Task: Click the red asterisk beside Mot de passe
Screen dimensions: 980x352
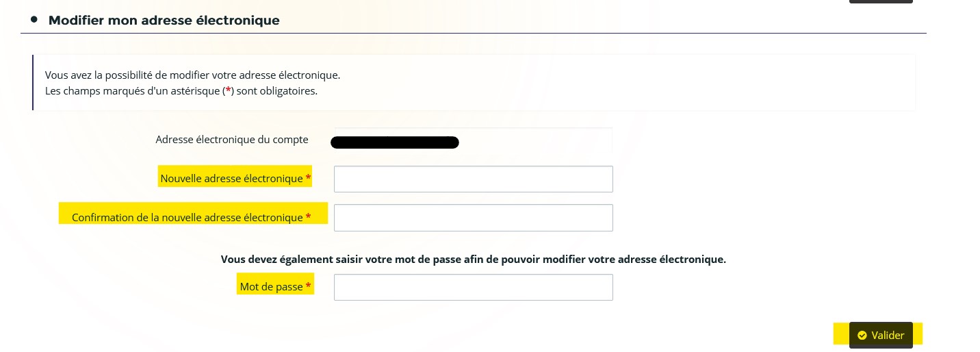Action: coord(309,286)
